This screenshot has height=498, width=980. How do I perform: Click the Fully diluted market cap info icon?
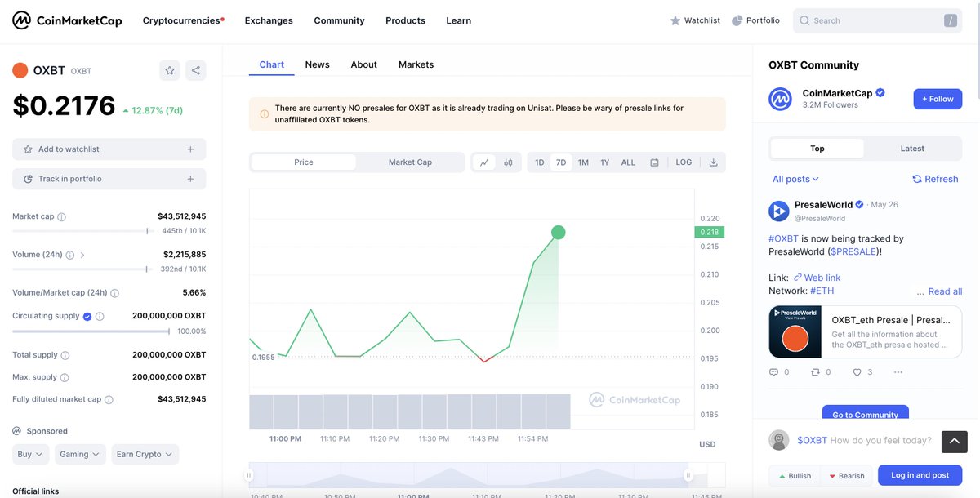click(109, 400)
